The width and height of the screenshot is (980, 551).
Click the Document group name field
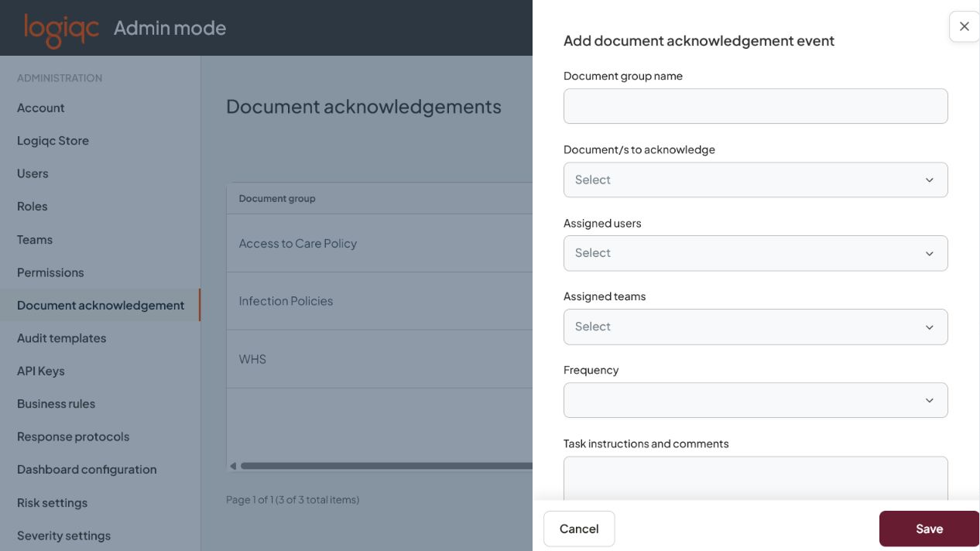click(x=756, y=106)
